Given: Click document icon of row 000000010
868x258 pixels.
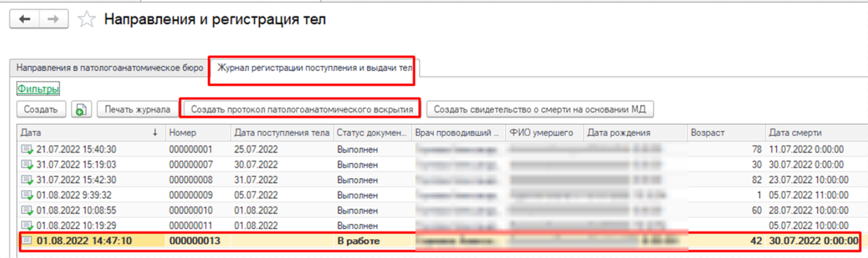Looking at the screenshot, I should point(27,211).
